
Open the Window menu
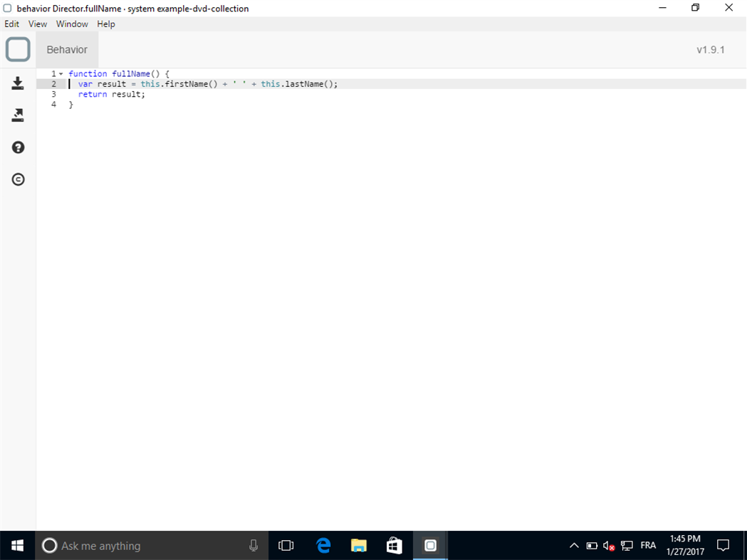[72, 23]
